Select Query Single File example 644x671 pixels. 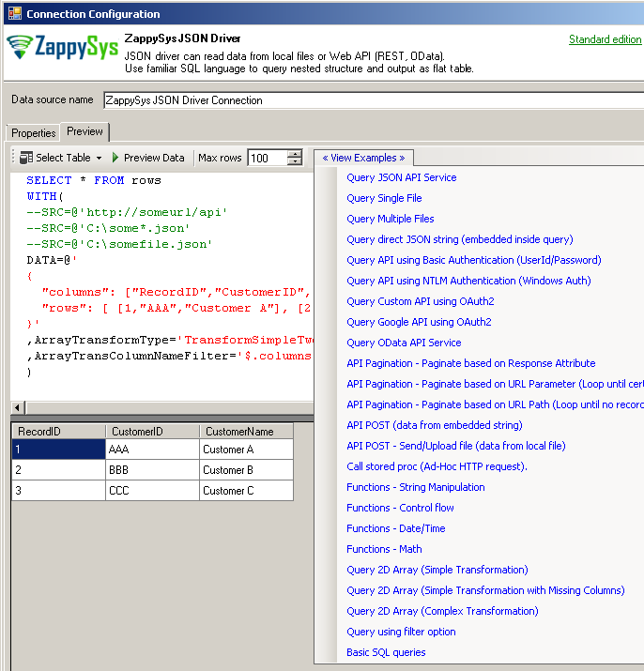384,198
